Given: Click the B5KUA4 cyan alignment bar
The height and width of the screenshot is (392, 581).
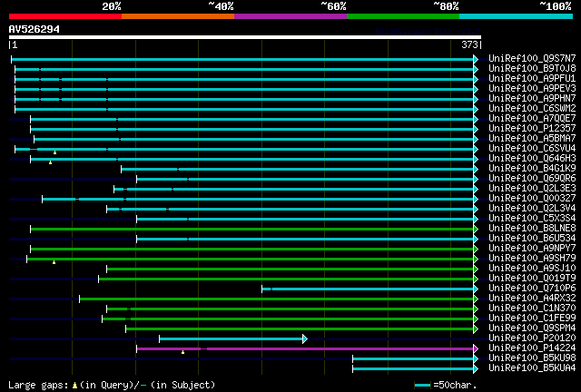Looking at the screenshot, I should [413, 368].
